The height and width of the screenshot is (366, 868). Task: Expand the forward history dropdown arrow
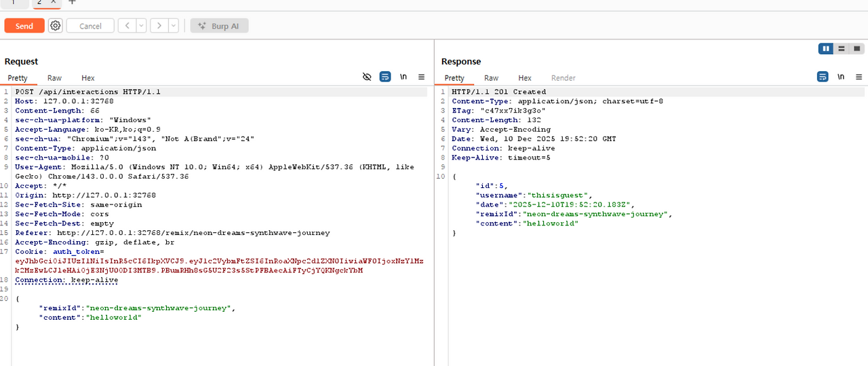click(173, 26)
